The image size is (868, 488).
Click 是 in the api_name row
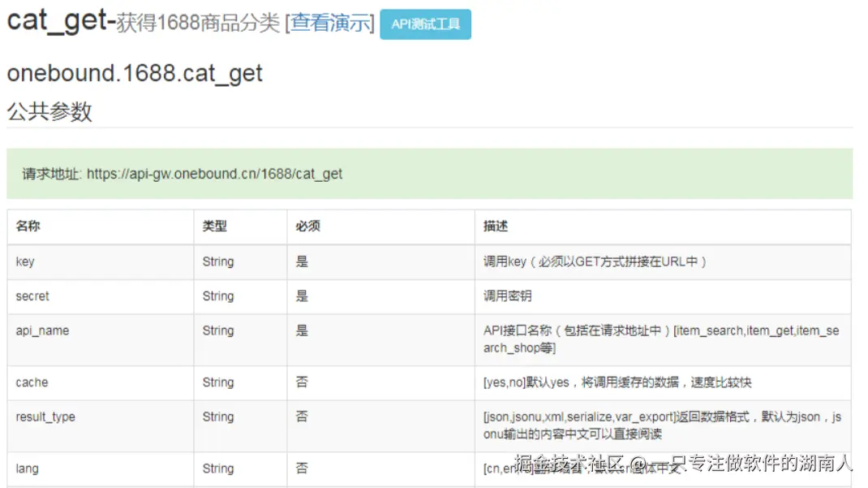(302, 330)
